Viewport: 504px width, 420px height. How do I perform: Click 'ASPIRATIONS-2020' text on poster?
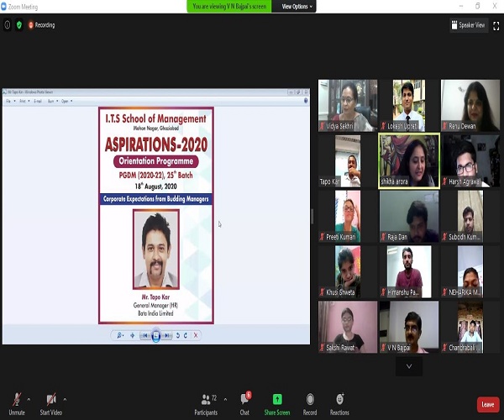[156, 144]
